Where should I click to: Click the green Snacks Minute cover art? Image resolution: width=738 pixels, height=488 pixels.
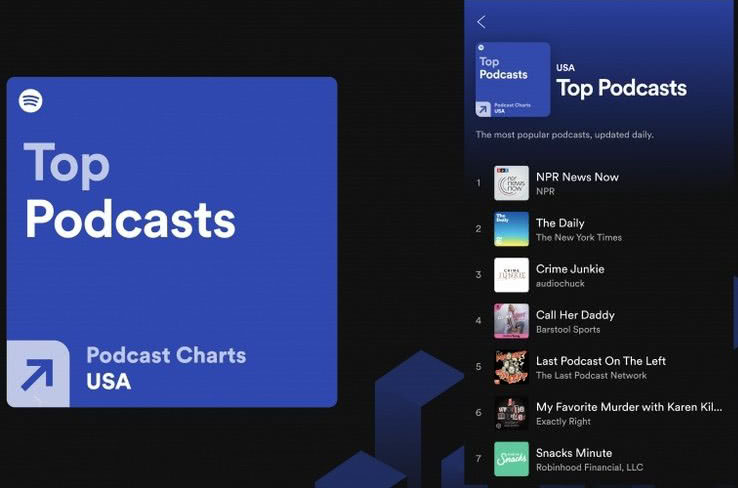[511, 459]
